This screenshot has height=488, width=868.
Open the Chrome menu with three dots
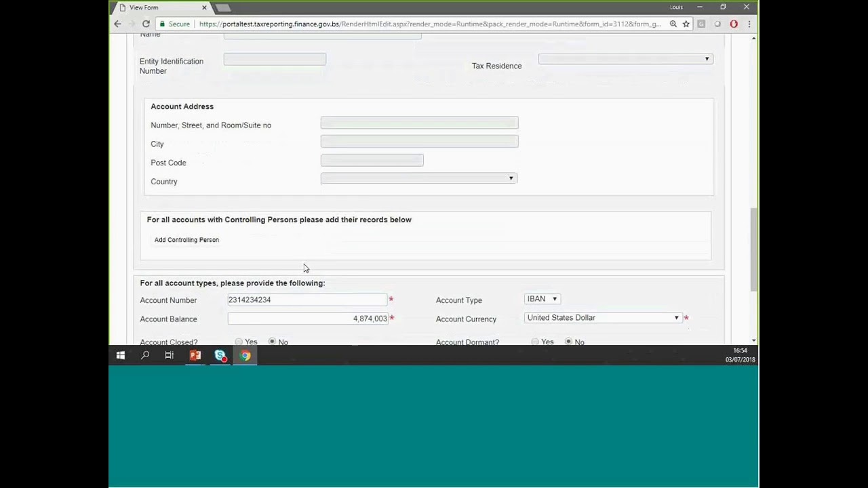[748, 24]
